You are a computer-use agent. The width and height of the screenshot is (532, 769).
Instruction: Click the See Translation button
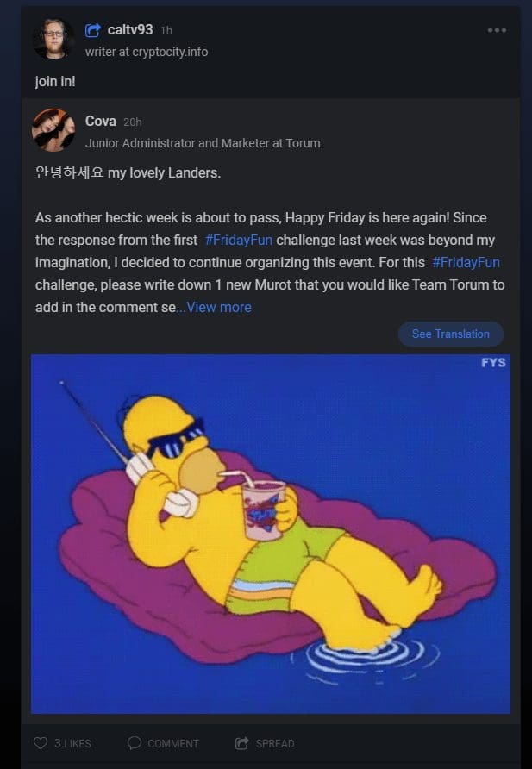coord(451,334)
